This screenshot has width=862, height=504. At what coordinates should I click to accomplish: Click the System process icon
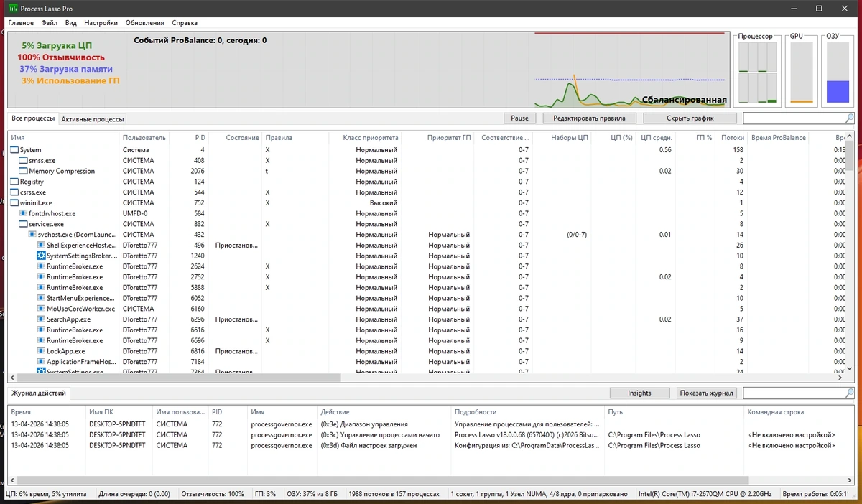click(14, 150)
